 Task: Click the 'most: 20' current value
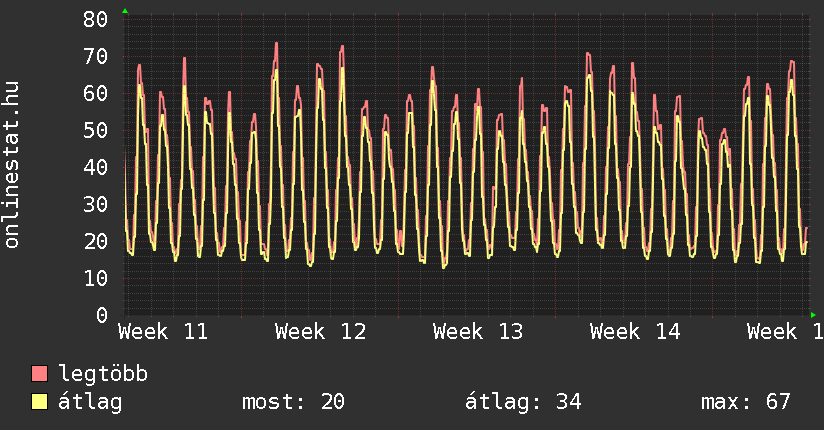(x=293, y=403)
